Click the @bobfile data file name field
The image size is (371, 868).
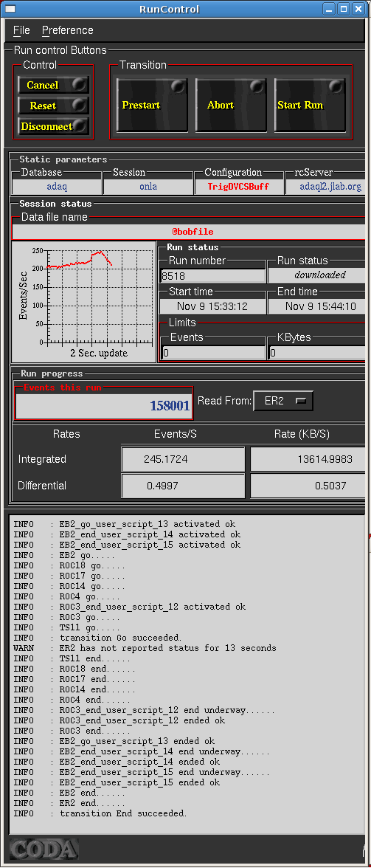point(189,232)
